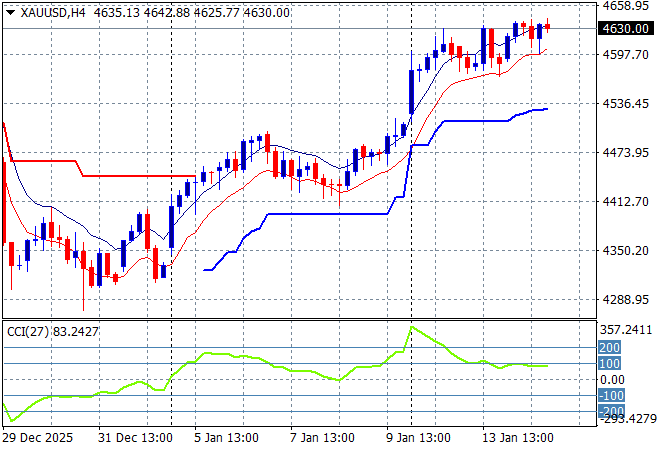Select the CCI 100 level label

609,364
